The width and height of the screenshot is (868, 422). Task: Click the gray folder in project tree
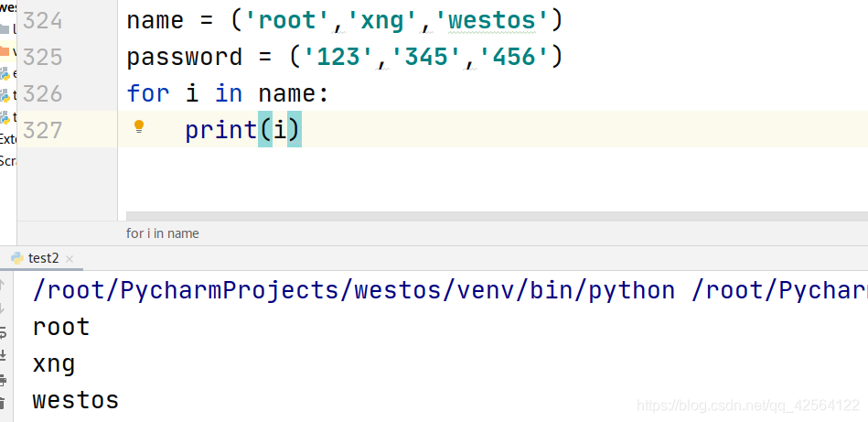point(5,28)
